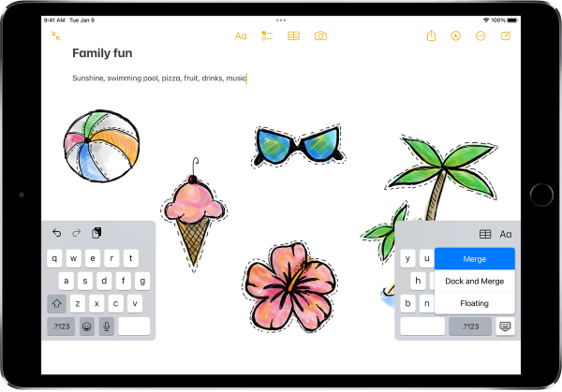
Task: Tap the c key
Action: pos(115,303)
